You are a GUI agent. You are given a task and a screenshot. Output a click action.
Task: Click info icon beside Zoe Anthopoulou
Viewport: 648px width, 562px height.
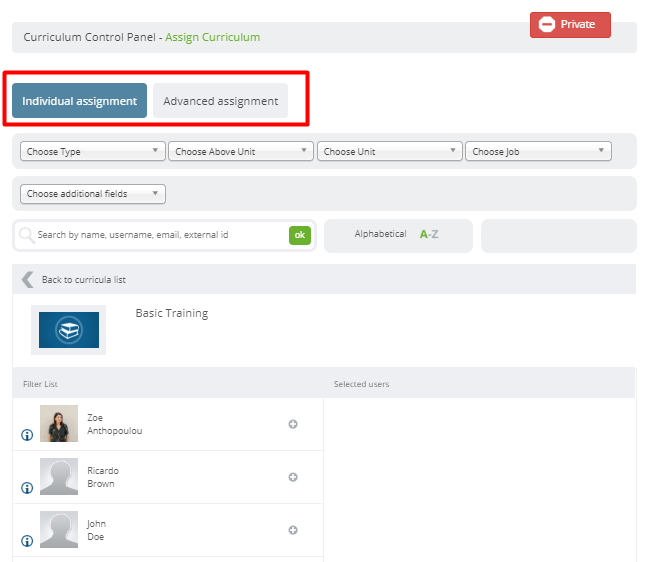27,435
